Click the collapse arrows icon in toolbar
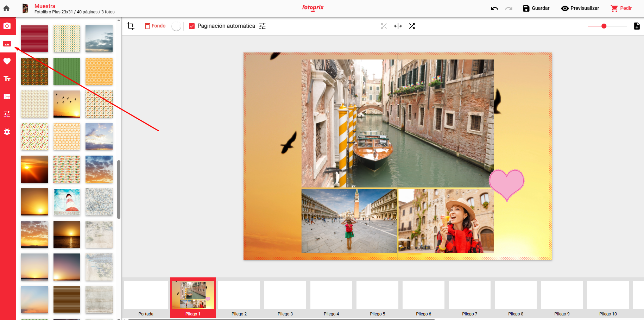 (x=384, y=26)
